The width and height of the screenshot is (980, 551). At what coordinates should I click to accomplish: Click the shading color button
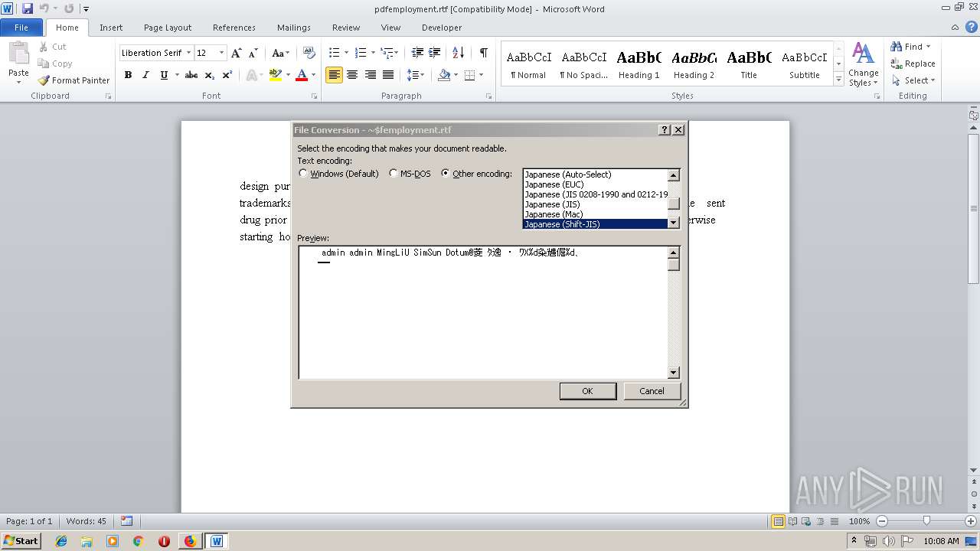tap(444, 75)
